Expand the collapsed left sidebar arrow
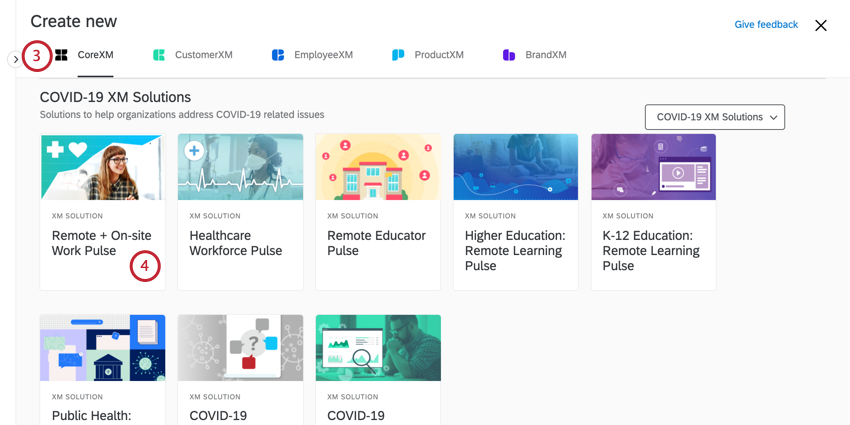Viewport: 850px width, 425px height. [x=15, y=60]
